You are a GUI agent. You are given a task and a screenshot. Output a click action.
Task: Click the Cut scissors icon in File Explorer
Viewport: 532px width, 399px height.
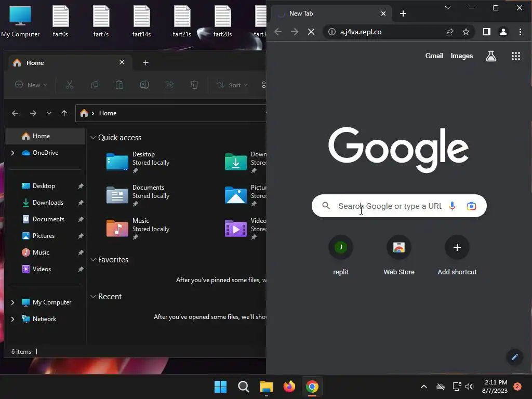[x=69, y=85]
